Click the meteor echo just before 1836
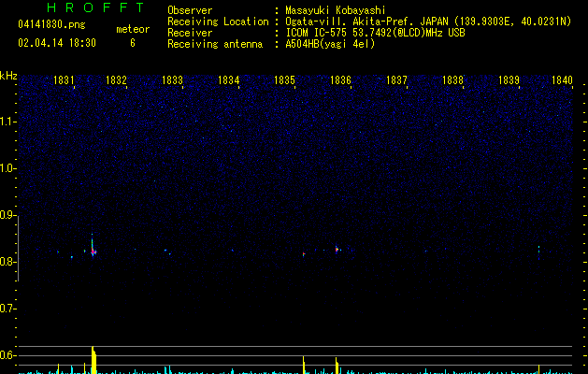Screen dimensions: 588x374 (337, 249)
